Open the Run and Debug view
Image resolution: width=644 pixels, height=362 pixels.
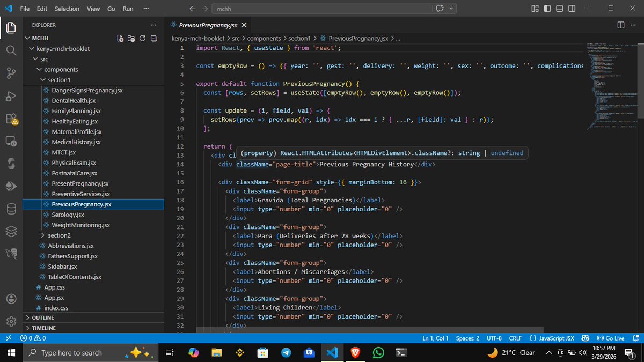11,96
